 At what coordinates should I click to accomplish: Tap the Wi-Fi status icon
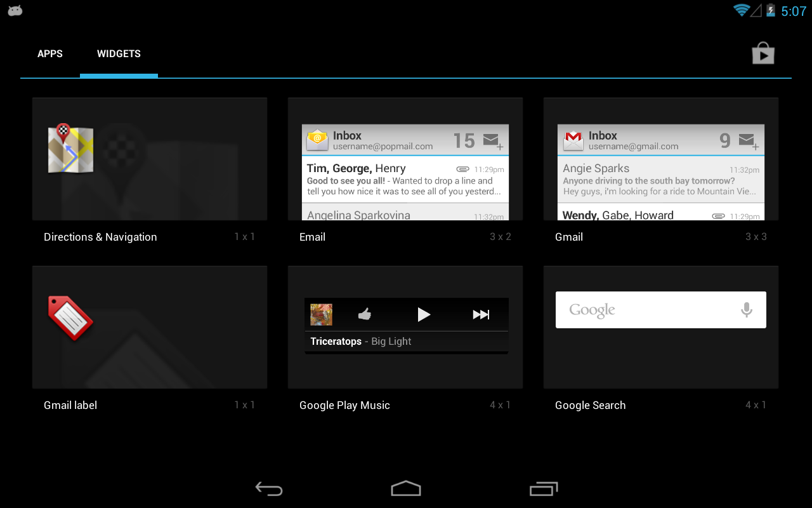741,10
